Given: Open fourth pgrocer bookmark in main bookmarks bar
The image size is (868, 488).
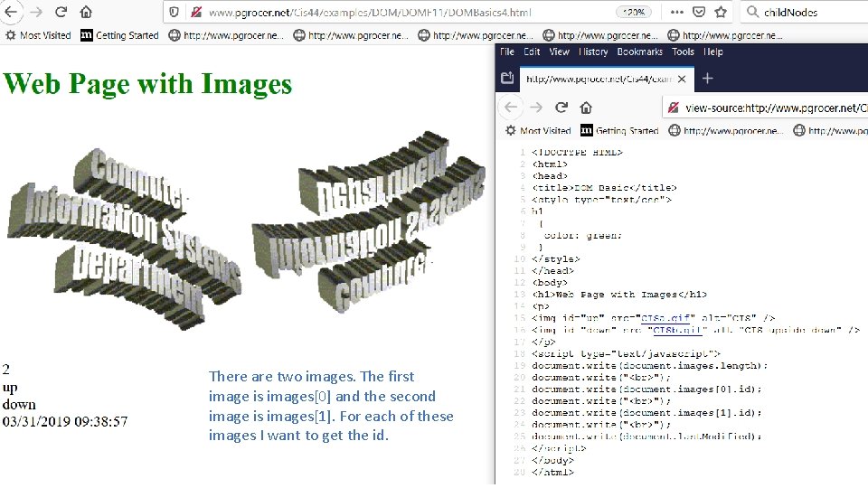Looking at the screenshot, I should pos(600,35).
